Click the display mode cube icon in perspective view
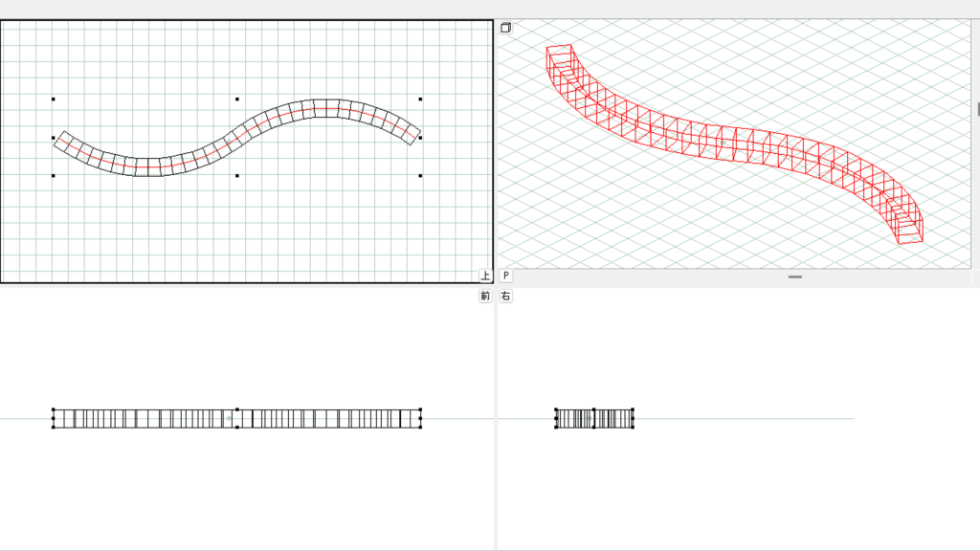Image resolution: width=980 pixels, height=551 pixels. click(505, 28)
